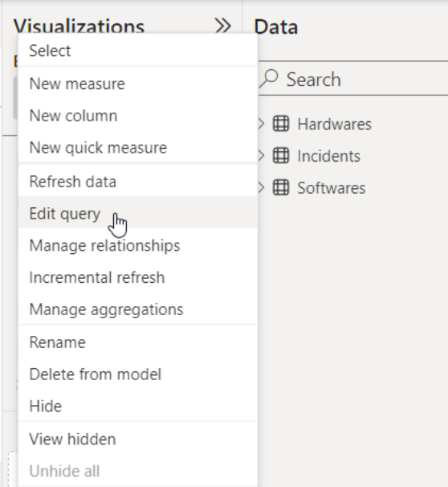Select the Softwares table name
This screenshot has width=448, height=487.
click(x=332, y=188)
